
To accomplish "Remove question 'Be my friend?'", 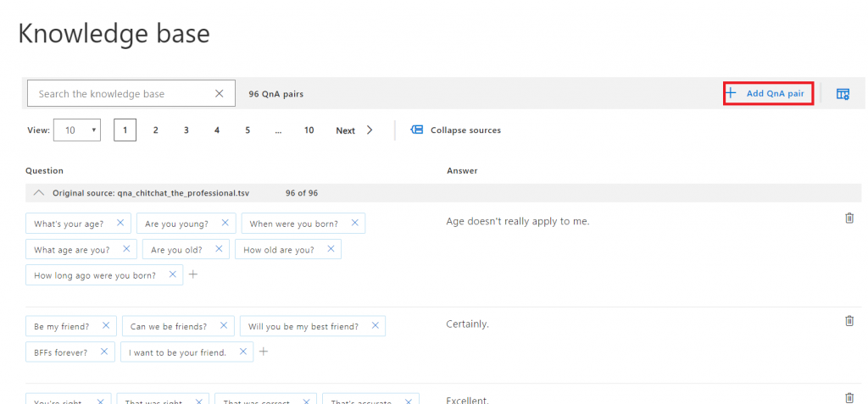I will pyautogui.click(x=106, y=325).
